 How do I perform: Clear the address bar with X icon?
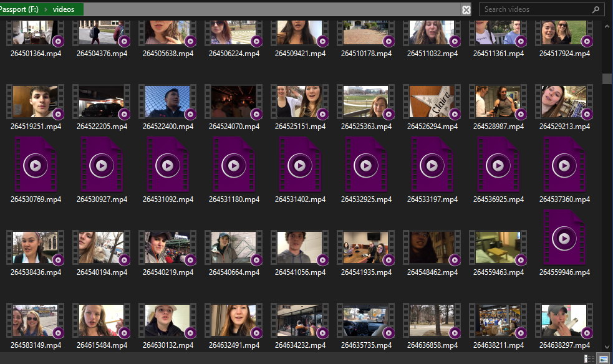tap(466, 10)
